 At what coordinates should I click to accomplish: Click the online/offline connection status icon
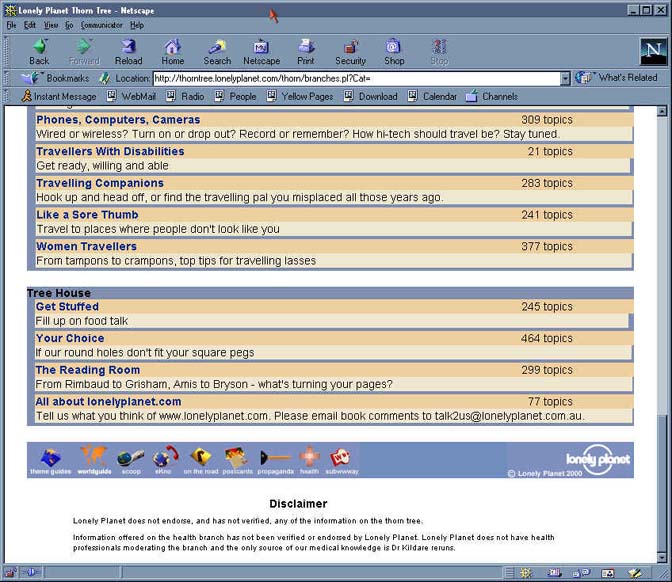coord(30,572)
